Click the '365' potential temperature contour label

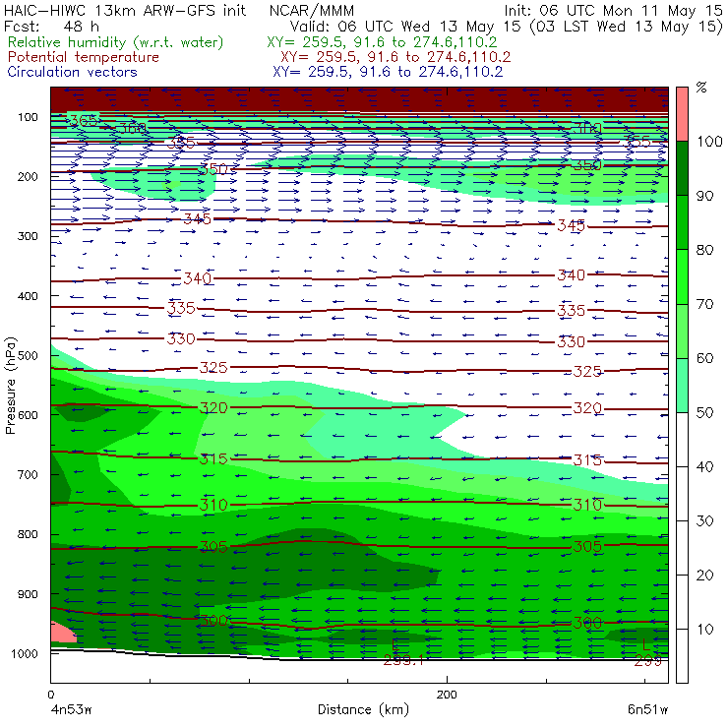pos(84,121)
